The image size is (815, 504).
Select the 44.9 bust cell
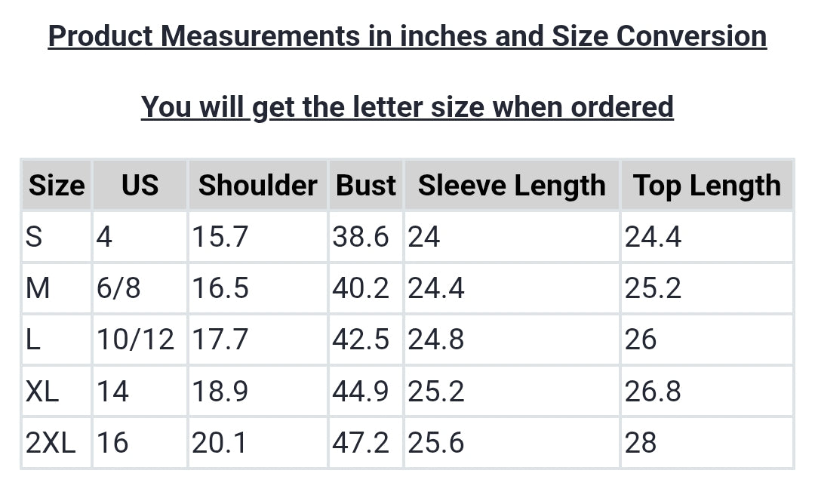361,392
